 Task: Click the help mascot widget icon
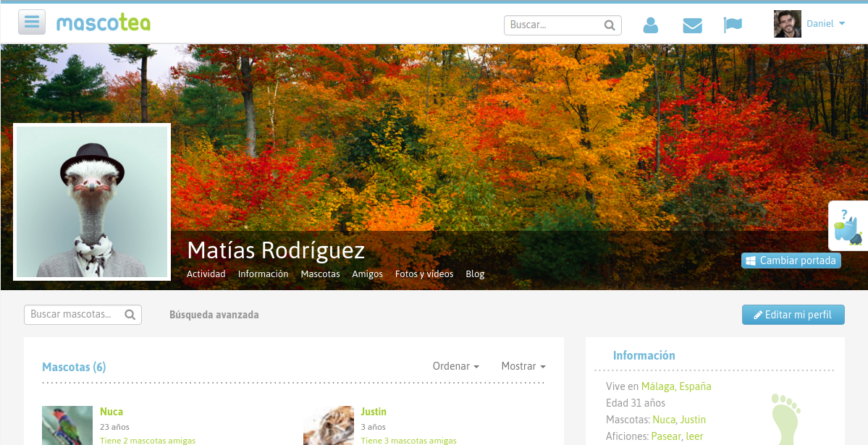coord(848,226)
